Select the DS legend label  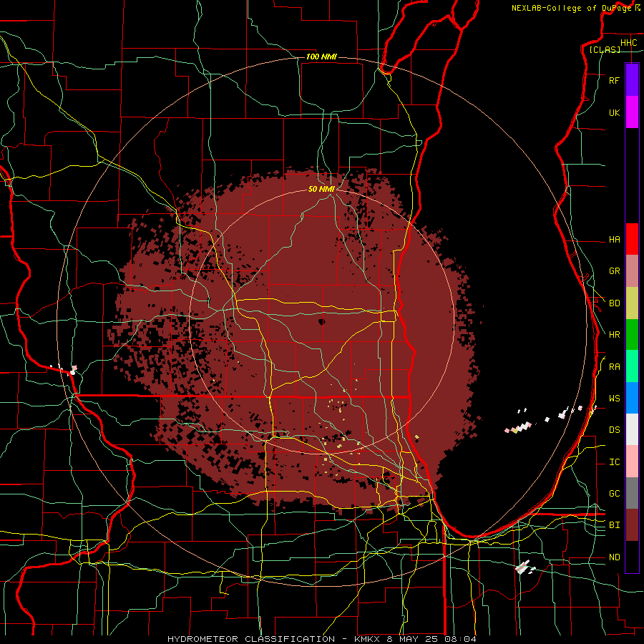(x=614, y=430)
